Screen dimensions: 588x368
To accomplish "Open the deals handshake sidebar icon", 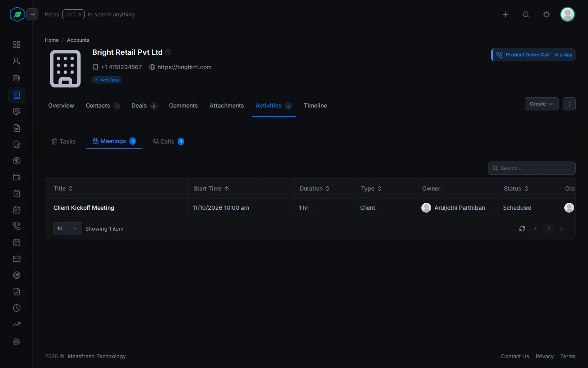I will [x=17, y=112].
